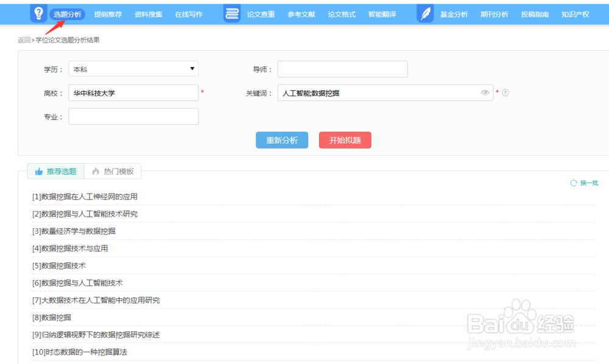
Task: Click the thumbs-up icon on 推荐选题 tab
Action: [39, 172]
